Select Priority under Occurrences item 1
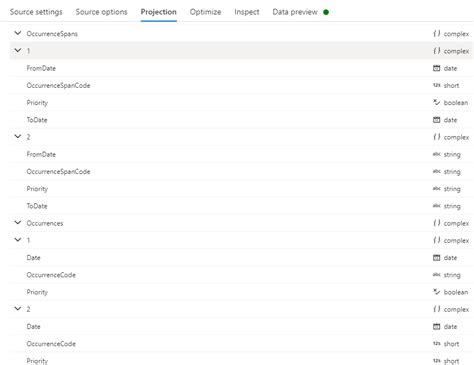Screen dimensions: 474x365 (x=37, y=292)
